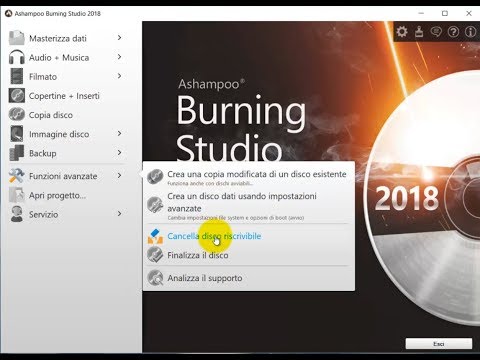Screen dimensions: 480x360
Task: Open the Audio + Musica label
Action: [59, 57]
